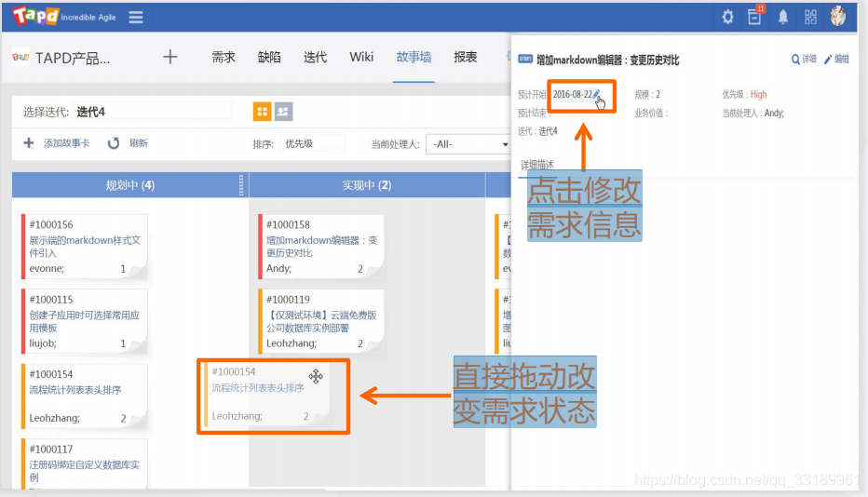Open the hamburger menu next to Incredible Agile
The image size is (868, 497).
(x=136, y=17)
